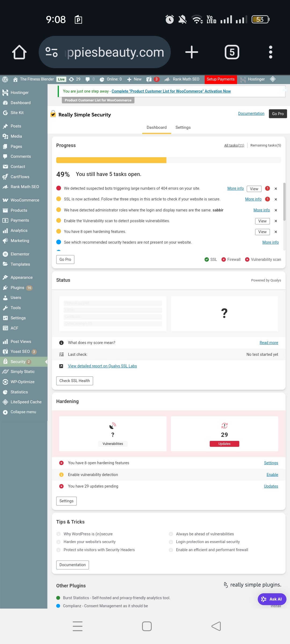This screenshot has width=290, height=644.
Task: Click View for the 404 bots task
Action: [x=254, y=189]
